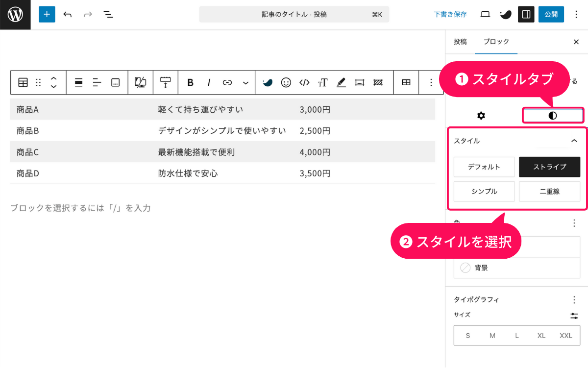Expand the link options chevron in the toolbar

[246, 82]
